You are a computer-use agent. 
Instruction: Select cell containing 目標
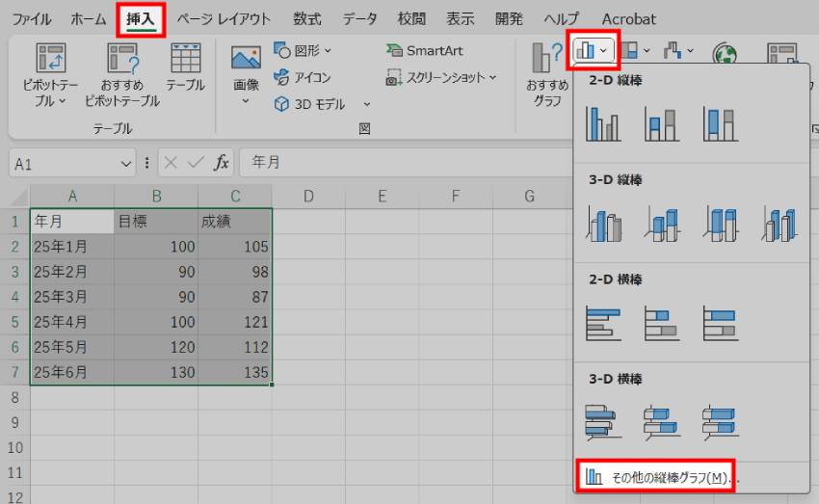coord(156,222)
